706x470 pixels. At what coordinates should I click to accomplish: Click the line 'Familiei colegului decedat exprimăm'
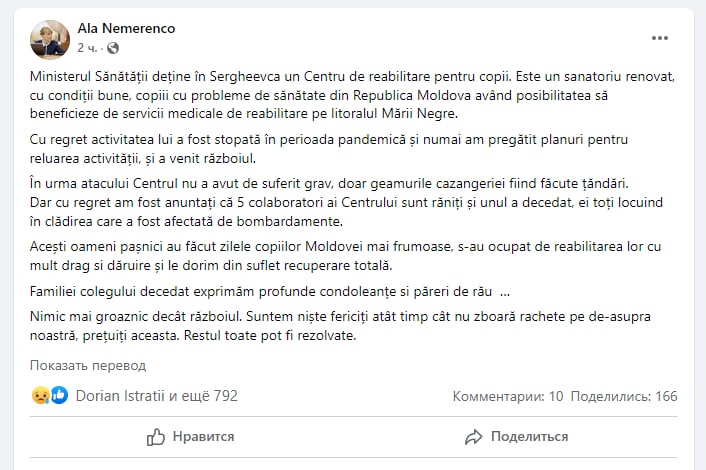(263, 291)
